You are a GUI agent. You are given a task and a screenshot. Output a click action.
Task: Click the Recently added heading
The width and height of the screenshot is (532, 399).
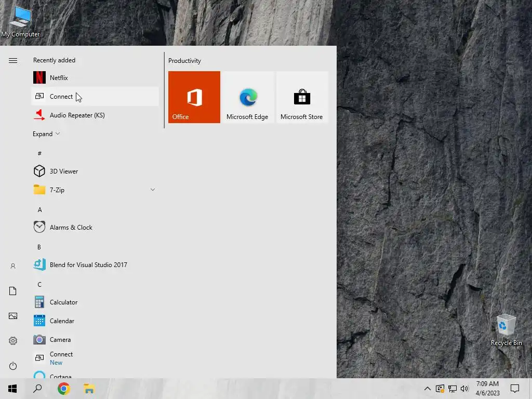[x=54, y=60]
